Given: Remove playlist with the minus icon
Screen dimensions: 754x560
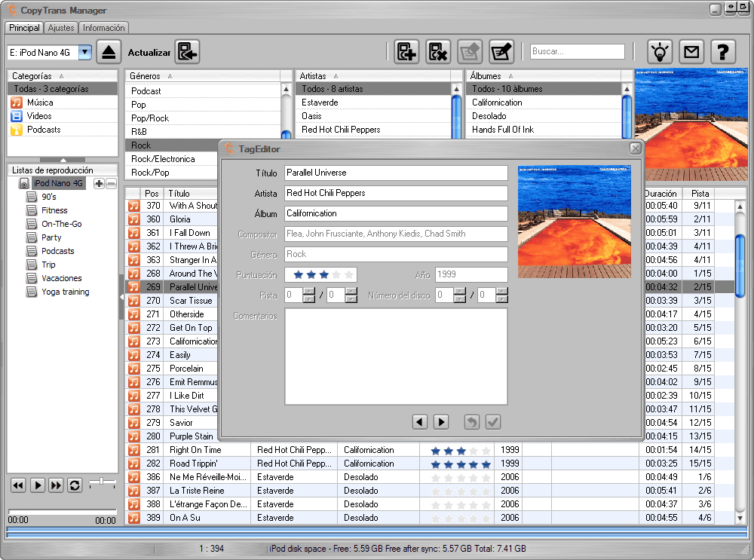Looking at the screenshot, I should point(111,183).
